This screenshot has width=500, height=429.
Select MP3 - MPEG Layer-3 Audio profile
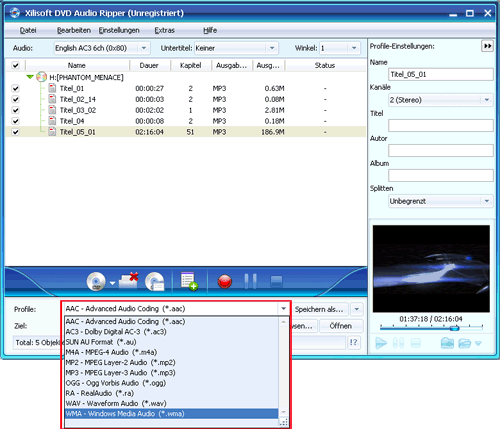pyautogui.click(x=171, y=373)
